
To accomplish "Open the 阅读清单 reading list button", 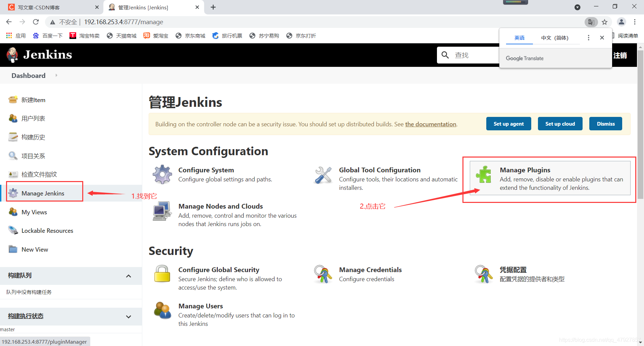I will click(626, 36).
